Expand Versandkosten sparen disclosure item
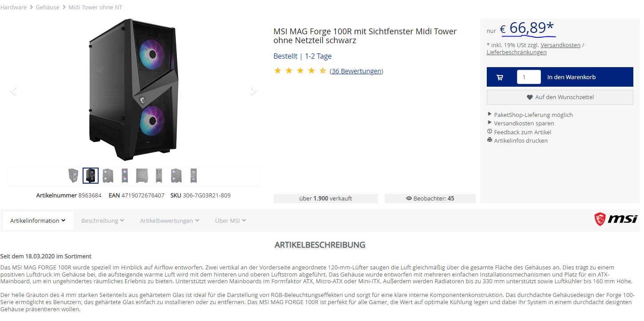This screenshot has width=644, height=321. coord(490,123)
